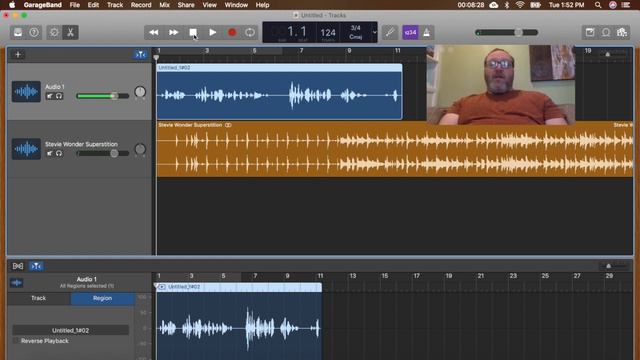
Task: Click the Rewind button
Action: [x=154, y=33]
